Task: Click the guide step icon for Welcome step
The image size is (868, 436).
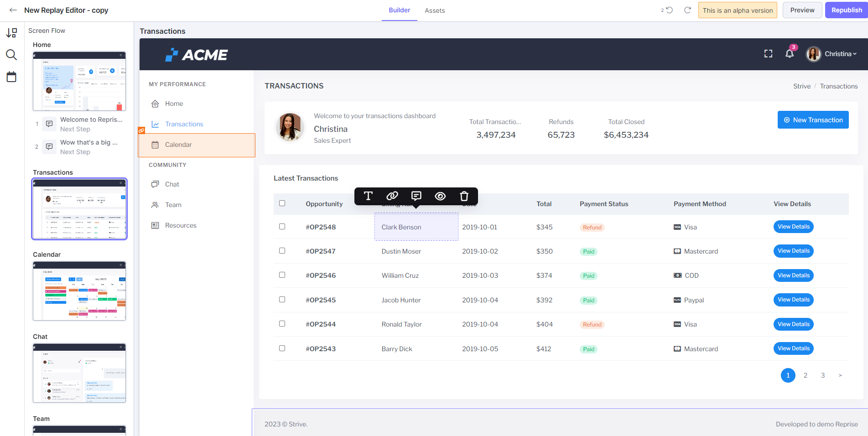Action: pyautogui.click(x=49, y=124)
